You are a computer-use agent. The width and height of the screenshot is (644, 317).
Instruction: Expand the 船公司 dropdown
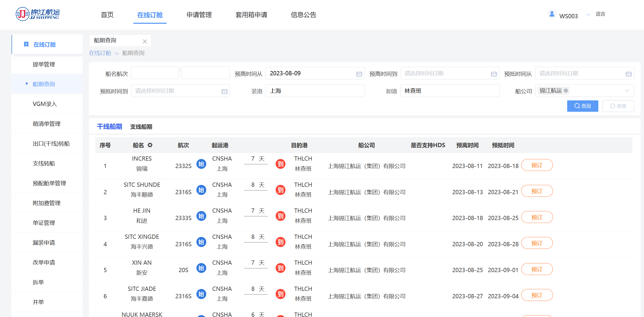tap(627, 91)
